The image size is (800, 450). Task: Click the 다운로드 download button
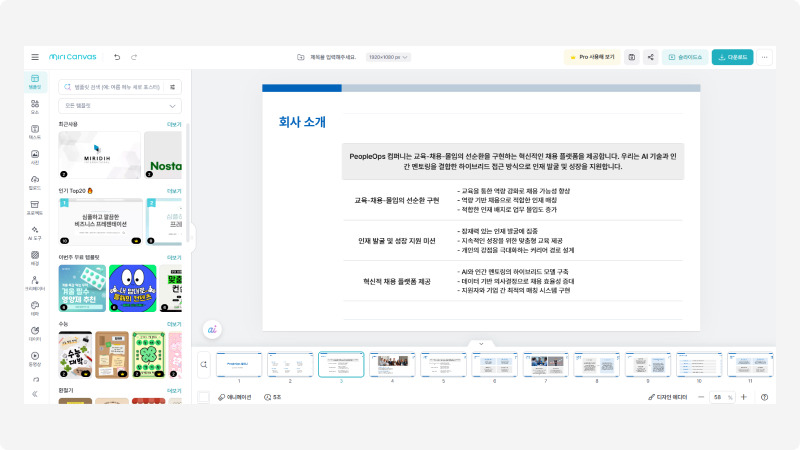coord(732,57)
